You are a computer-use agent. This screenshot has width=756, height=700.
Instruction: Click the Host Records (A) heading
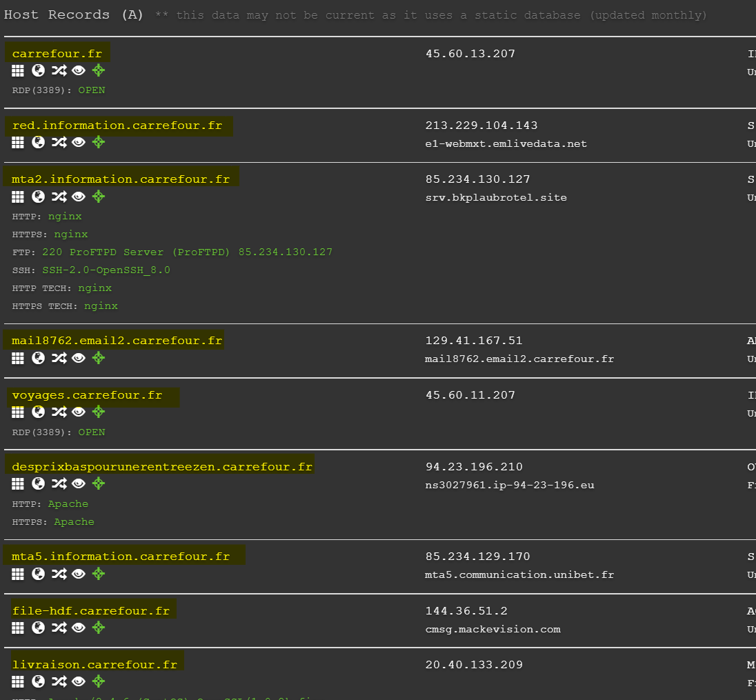73,14
